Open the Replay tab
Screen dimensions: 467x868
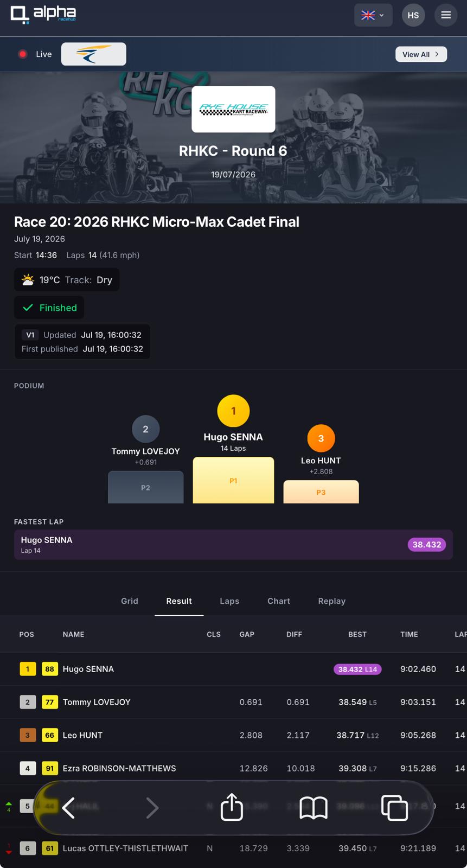coord(332,601)
